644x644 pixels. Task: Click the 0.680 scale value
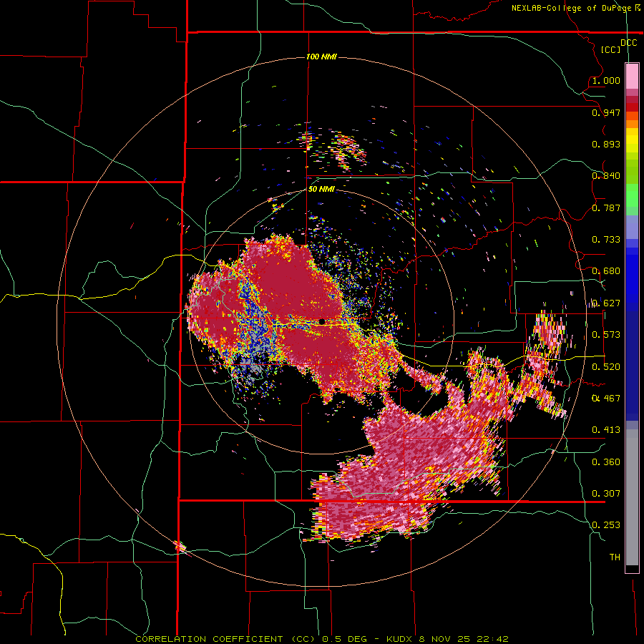pos(606,271)
